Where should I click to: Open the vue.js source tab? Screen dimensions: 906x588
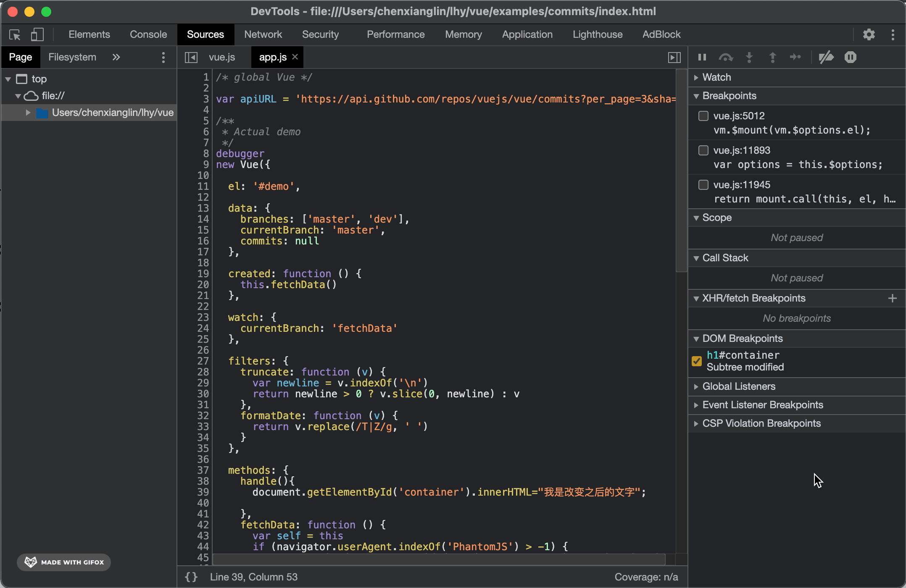point(221,57)
